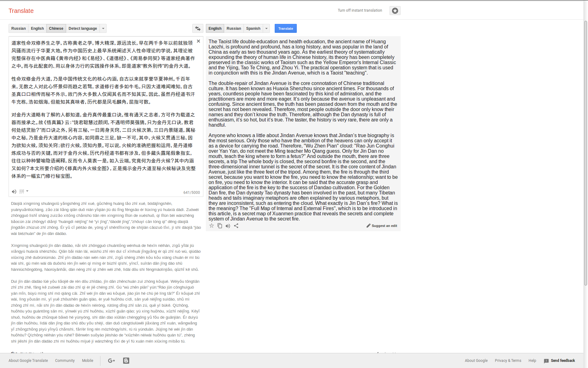Choose Detect language option
The width and height of the screenshot is (588, 368).
[83, 29]
